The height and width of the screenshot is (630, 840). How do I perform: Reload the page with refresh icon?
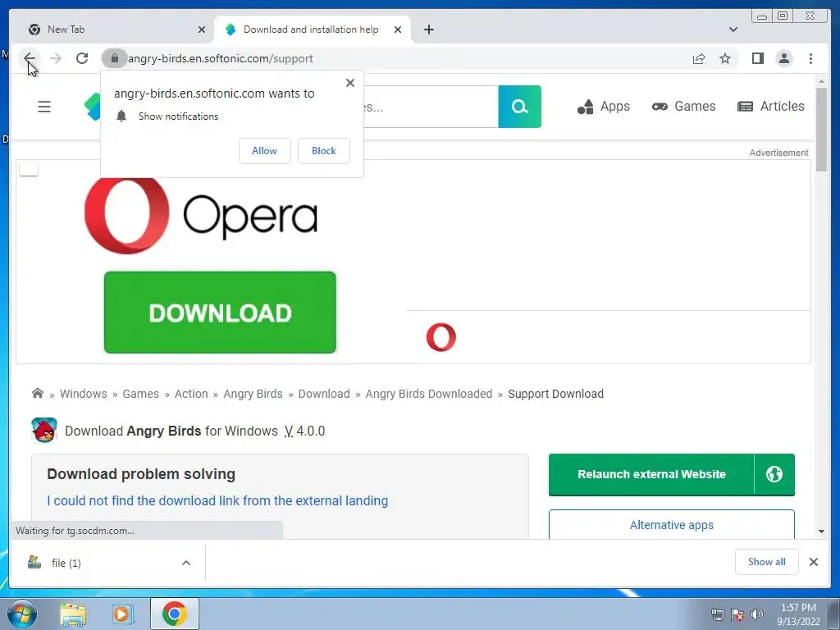click(x=82, y=58)
